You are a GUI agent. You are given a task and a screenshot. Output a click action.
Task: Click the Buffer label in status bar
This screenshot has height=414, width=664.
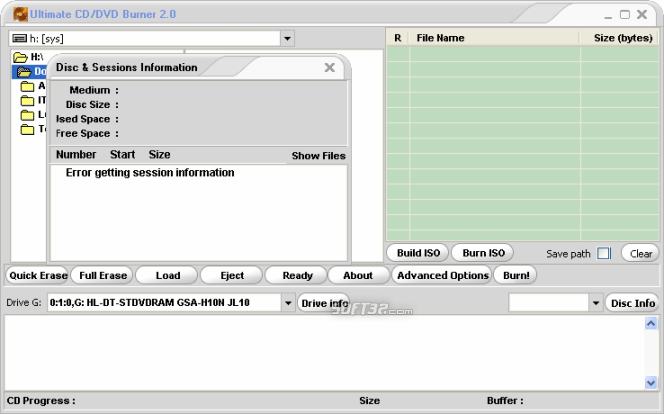pos(505,401)
